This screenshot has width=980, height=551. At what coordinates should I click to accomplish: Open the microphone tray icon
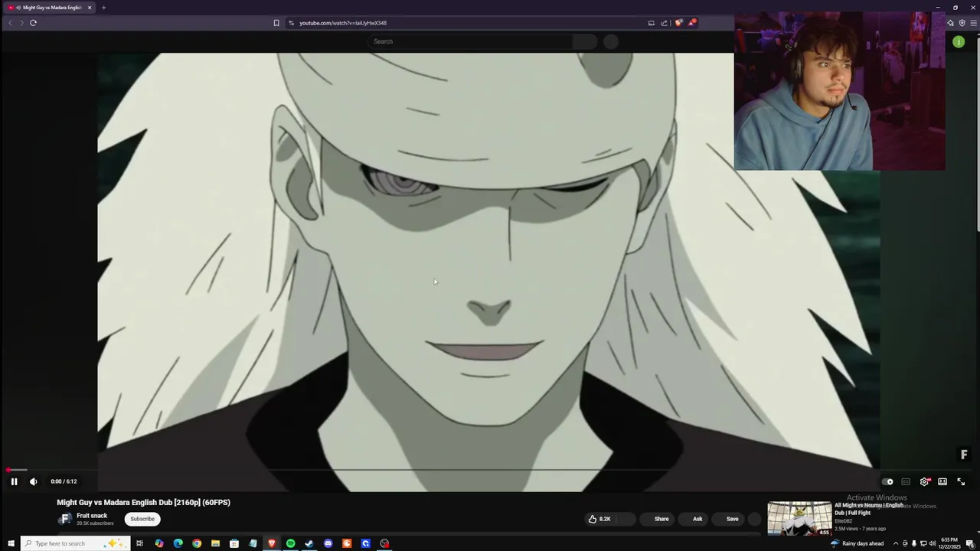pyautogui.click(x=913, y=543)
